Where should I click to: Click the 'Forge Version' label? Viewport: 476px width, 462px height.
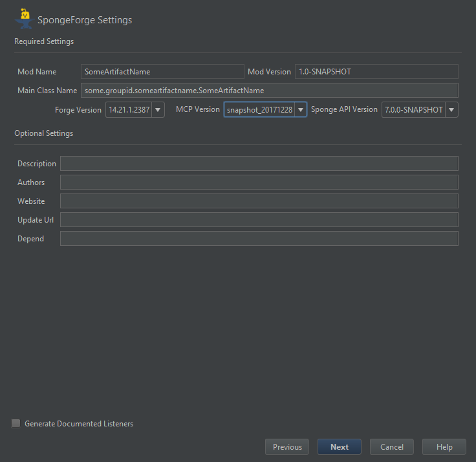pyautogui.click(x=78, y=110)
